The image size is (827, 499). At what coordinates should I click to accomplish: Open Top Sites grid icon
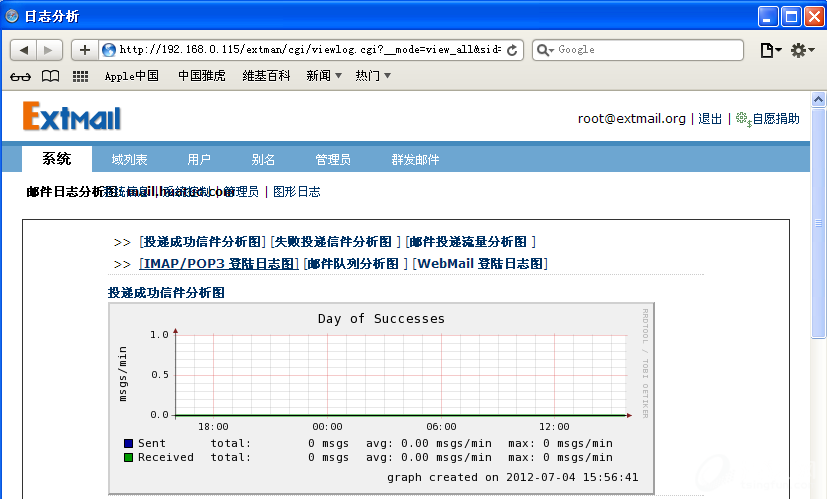pyautogui.click(x=80, y=76)
